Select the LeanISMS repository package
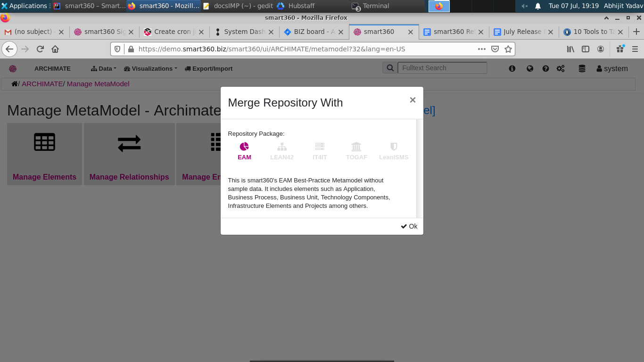 (x=394, y=151)
